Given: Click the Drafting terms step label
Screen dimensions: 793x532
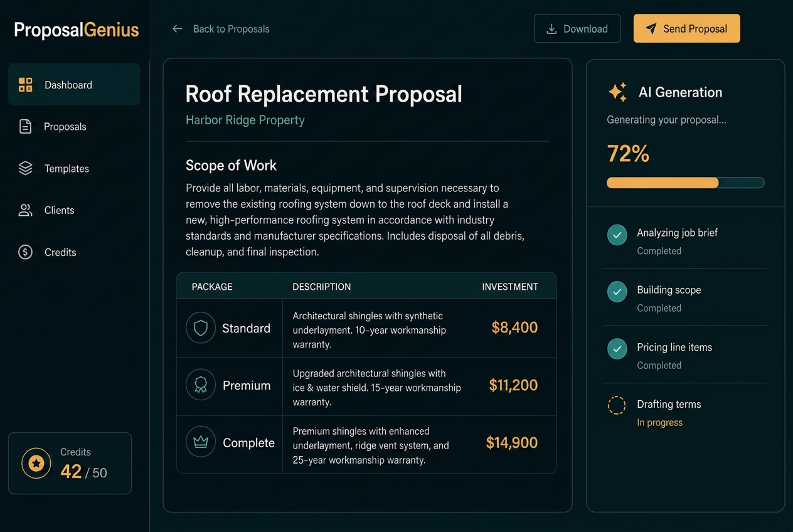Looking at the screenshot, I should pyautogui.click(x=669, y=404).
